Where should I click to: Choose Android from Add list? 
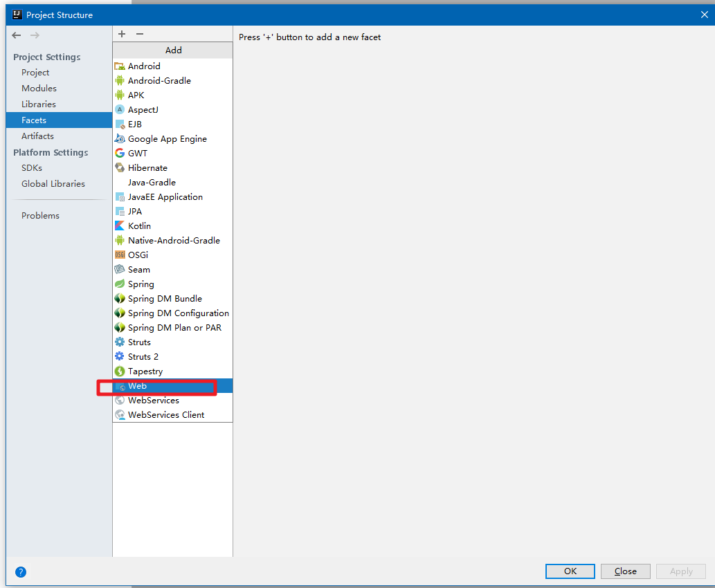point(173,66)
